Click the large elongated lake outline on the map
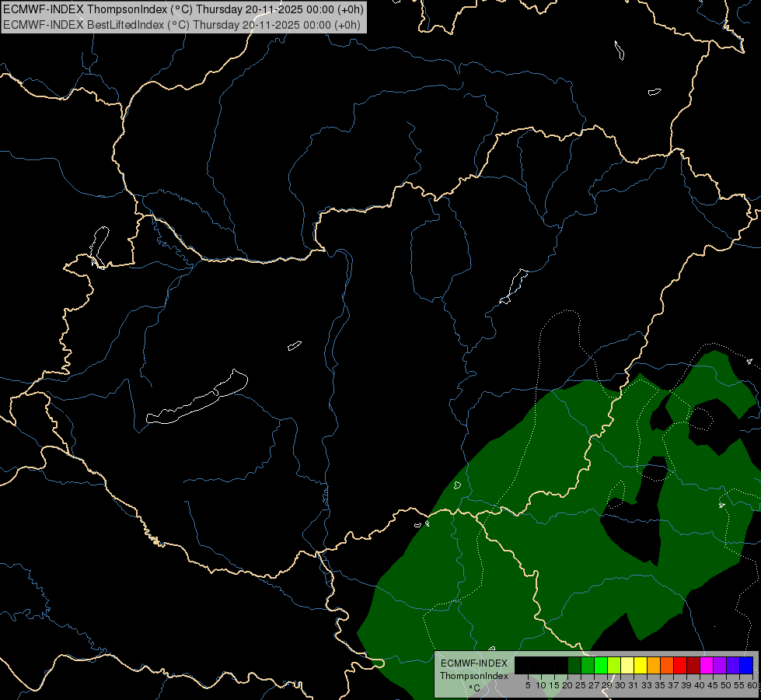 click(x=197, y=398)
